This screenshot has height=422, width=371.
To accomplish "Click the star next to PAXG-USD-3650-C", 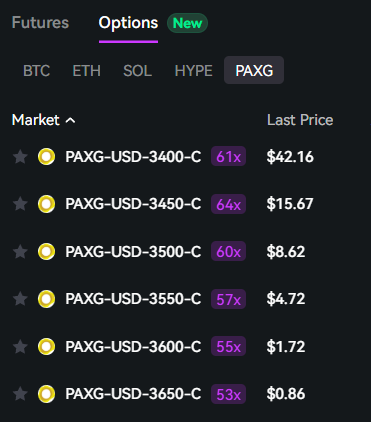I will pos(20,394).
